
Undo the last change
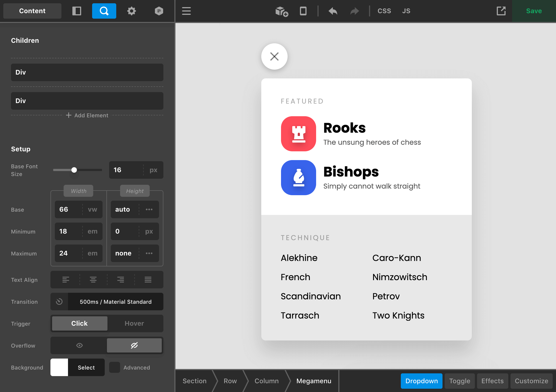point(333,11)
